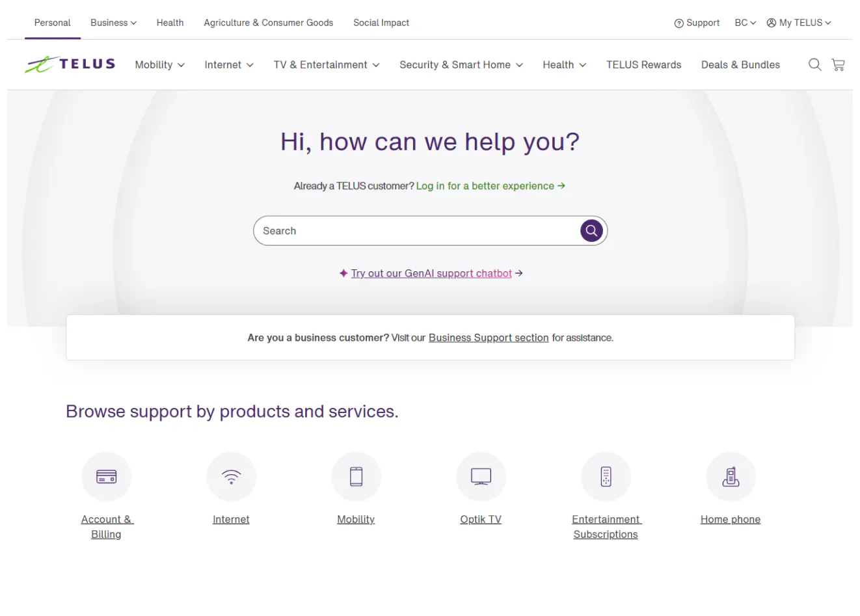Open Mobility support text link
Screen dimensions: 860x616
356,519
